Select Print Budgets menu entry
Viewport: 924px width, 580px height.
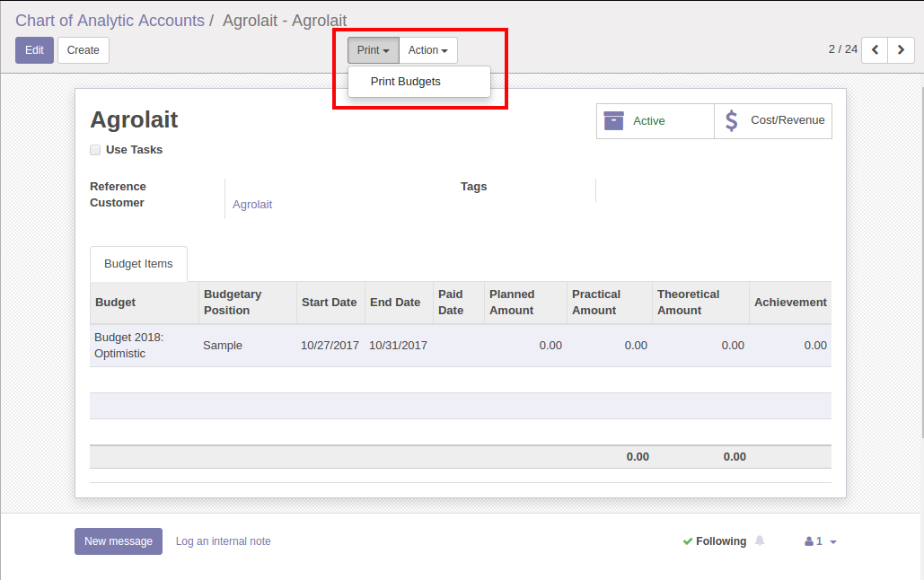[406, 82]
